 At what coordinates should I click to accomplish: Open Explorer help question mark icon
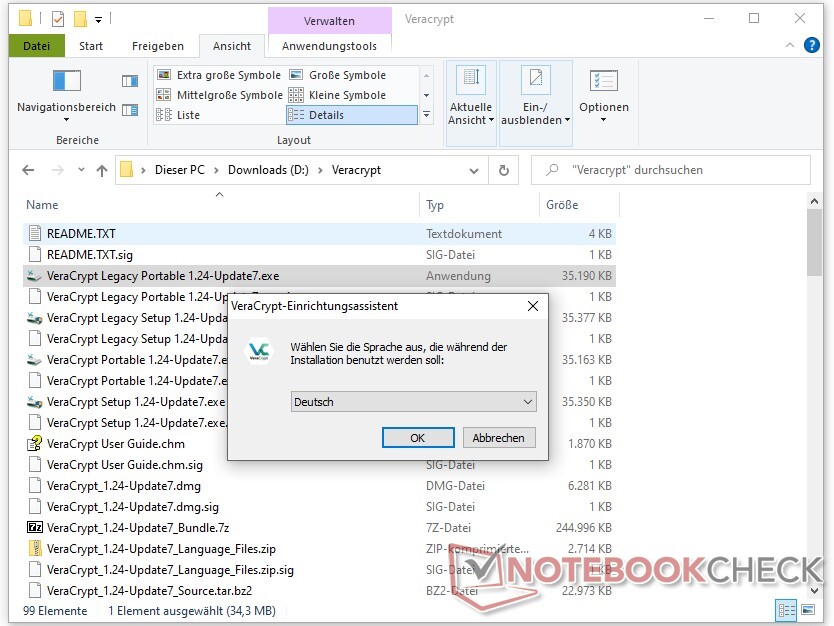click(x=812, y=46)
